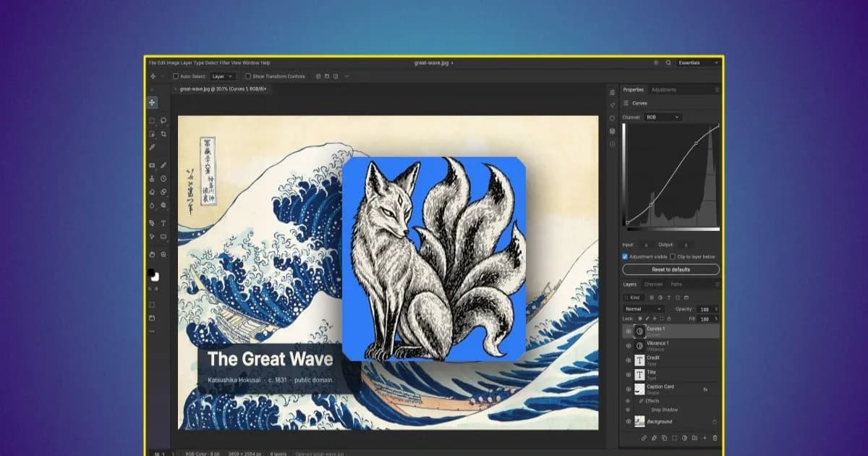Uncheck Adjustment visible checkbox

(626, 256)
